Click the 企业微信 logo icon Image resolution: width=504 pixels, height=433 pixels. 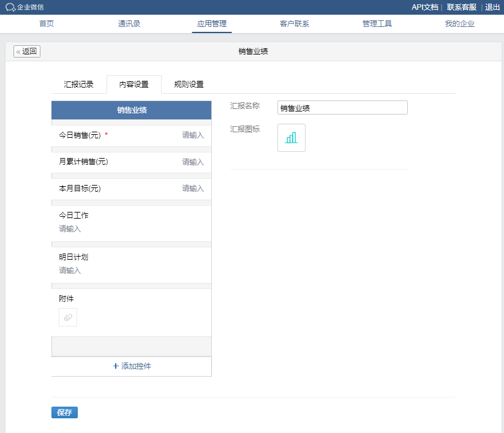coord(10,7)
